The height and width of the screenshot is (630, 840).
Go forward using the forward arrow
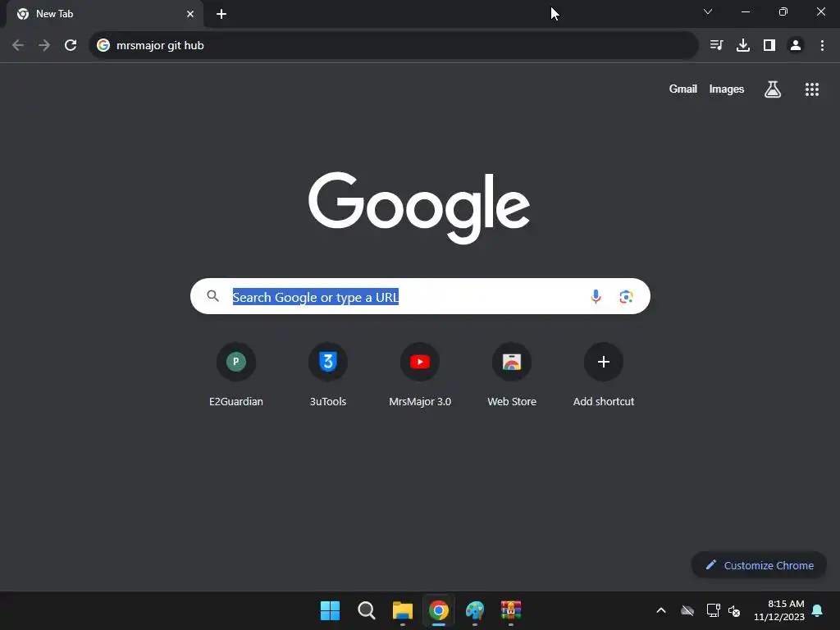click(44, 46)
